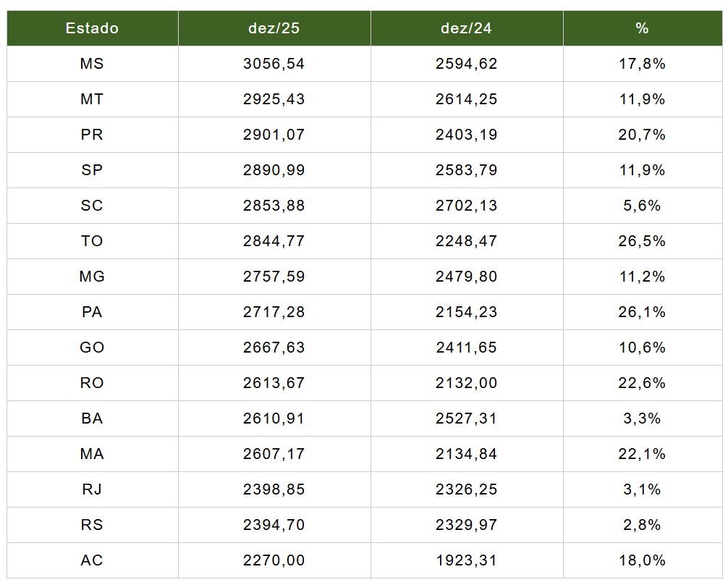This screenshot has height=585, width=728.
Task: Select the 2479,80 cell for MG
Action: tap(466, 277)
